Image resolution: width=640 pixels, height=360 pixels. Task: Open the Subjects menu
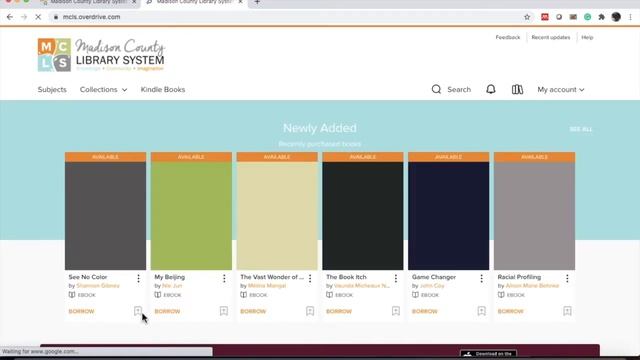pos(52,89)
